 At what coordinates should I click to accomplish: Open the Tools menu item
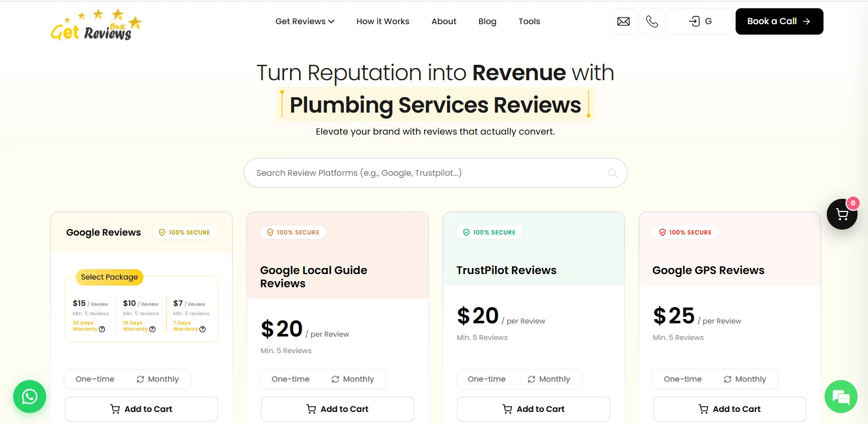coord(529,21)
